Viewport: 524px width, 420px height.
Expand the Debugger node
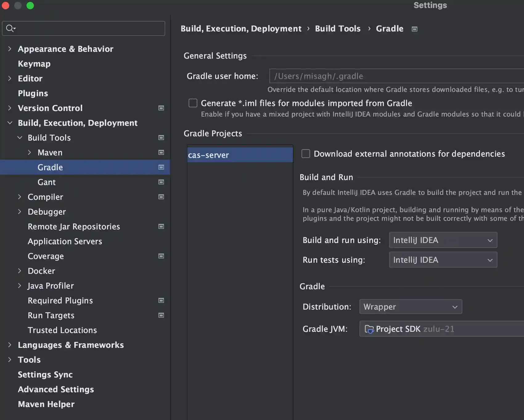(20, 212)
